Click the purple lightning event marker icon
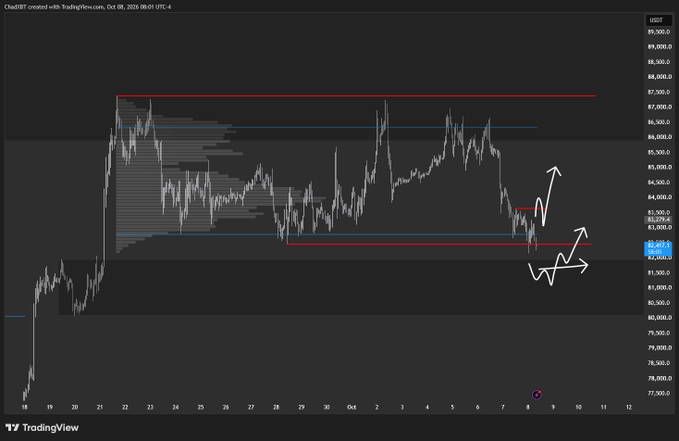Image resolution: width=679 pixels, height=441 pixels. (x=537, y=395)
